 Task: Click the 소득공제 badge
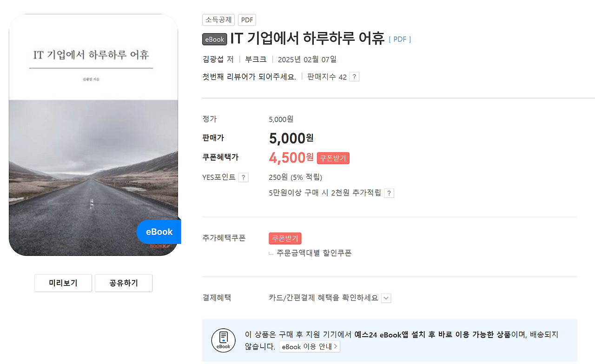click(x=218, y=19)
